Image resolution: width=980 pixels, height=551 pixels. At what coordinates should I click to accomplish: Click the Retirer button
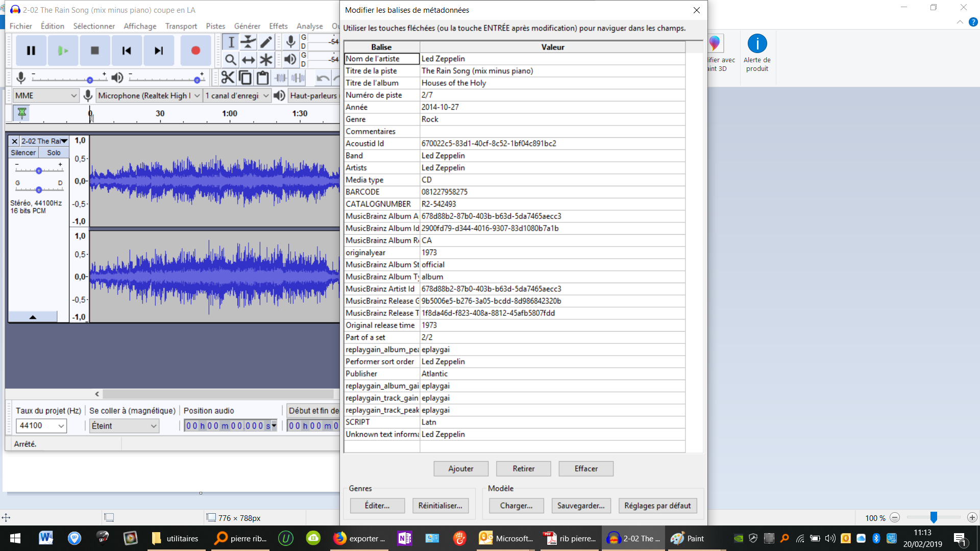[x=524, y=468]
